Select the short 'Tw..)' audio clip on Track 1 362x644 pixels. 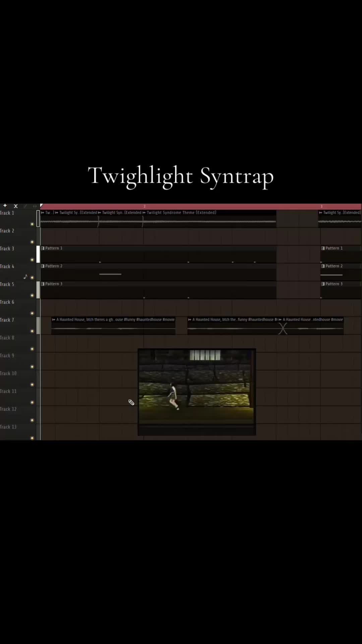click(x=47, y=219)
